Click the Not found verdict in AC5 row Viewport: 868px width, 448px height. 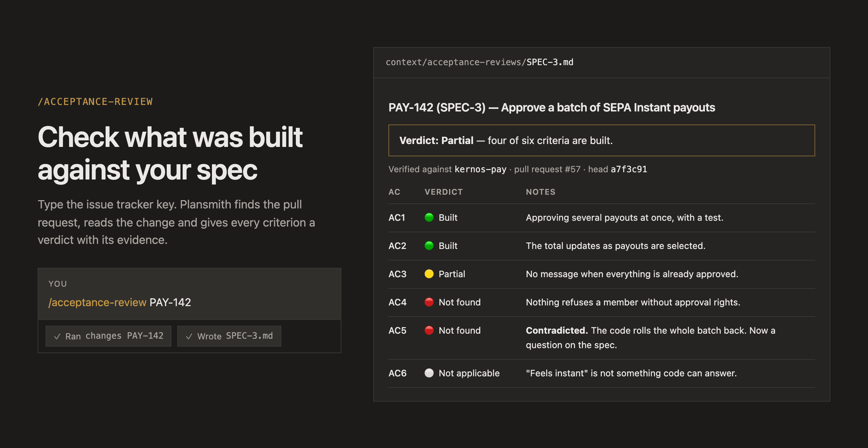[x=460, y=331]
